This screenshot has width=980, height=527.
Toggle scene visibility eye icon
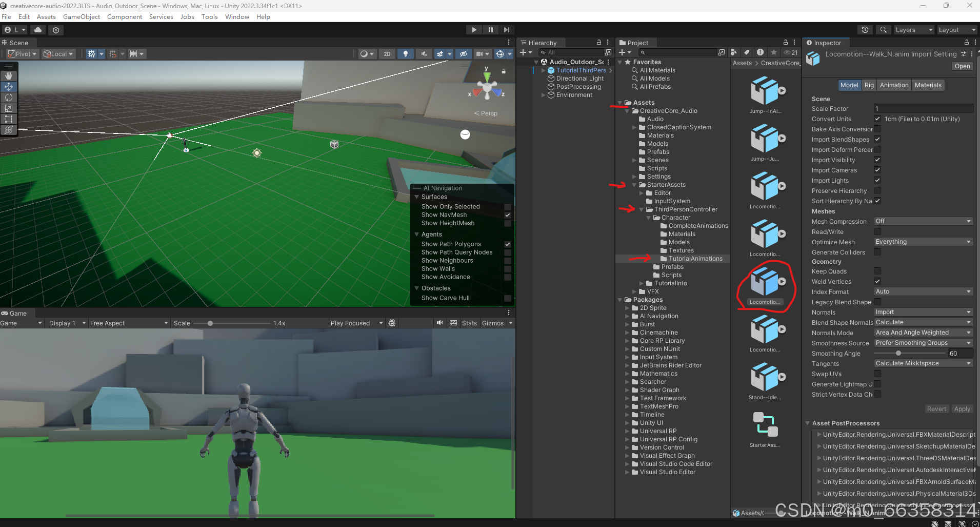[x=464, y=54]
